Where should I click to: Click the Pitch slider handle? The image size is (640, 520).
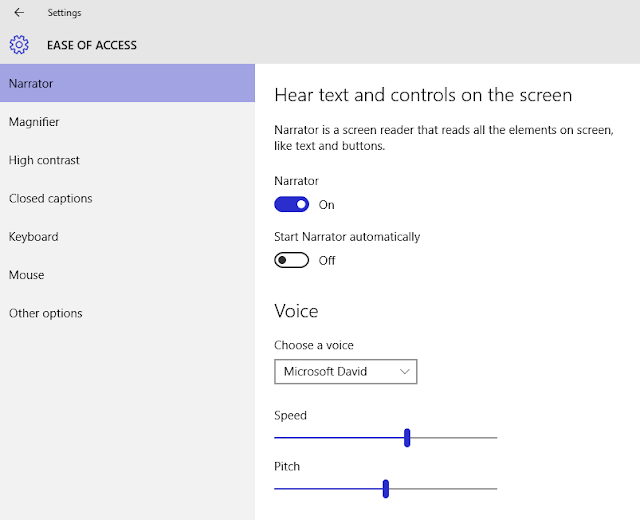(385, 488)
